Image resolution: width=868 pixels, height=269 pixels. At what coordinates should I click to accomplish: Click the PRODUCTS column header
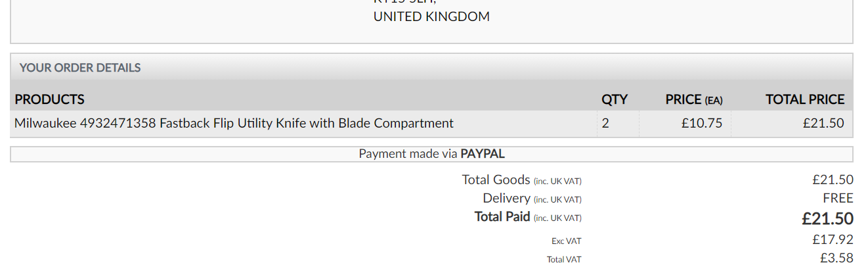[50, 99]
